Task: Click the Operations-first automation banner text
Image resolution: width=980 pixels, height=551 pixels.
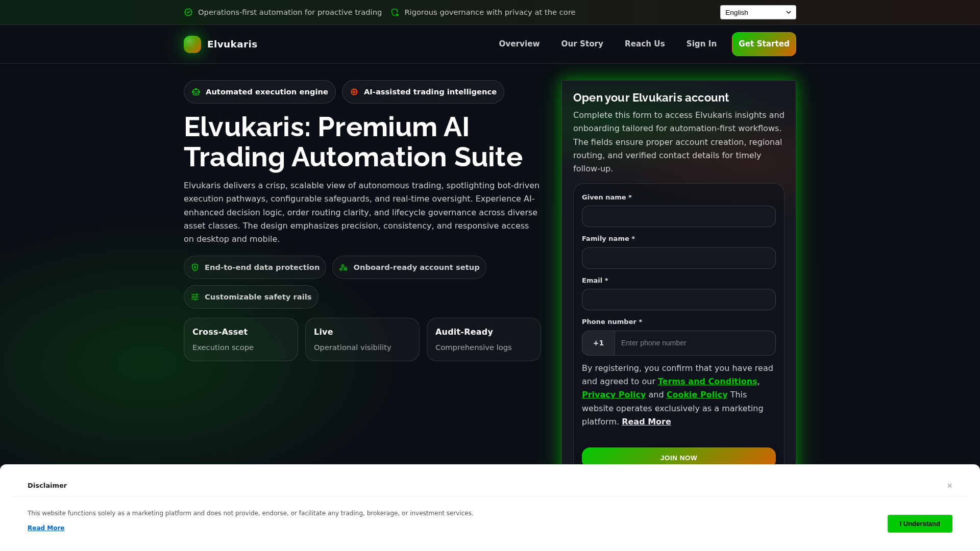Action: tap(290, 12)
